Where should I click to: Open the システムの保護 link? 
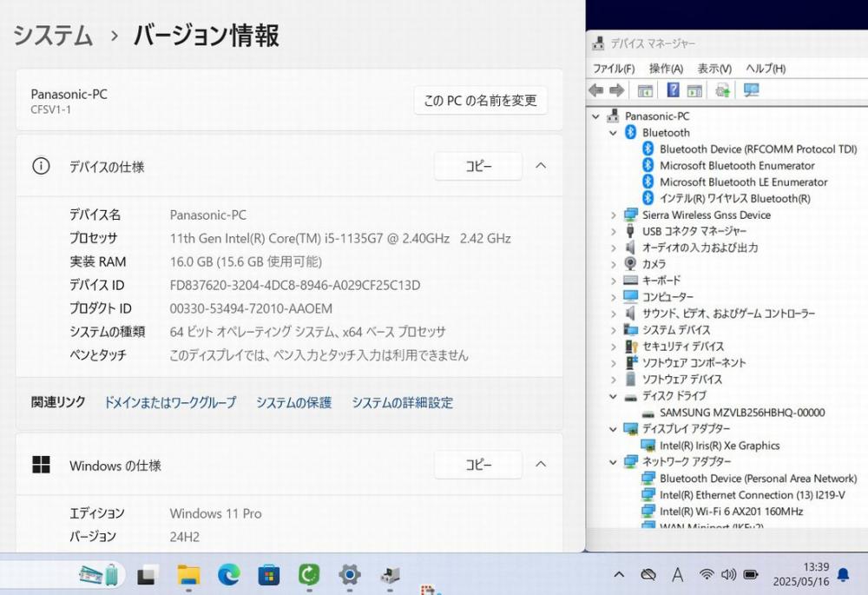tap(293, 402)
